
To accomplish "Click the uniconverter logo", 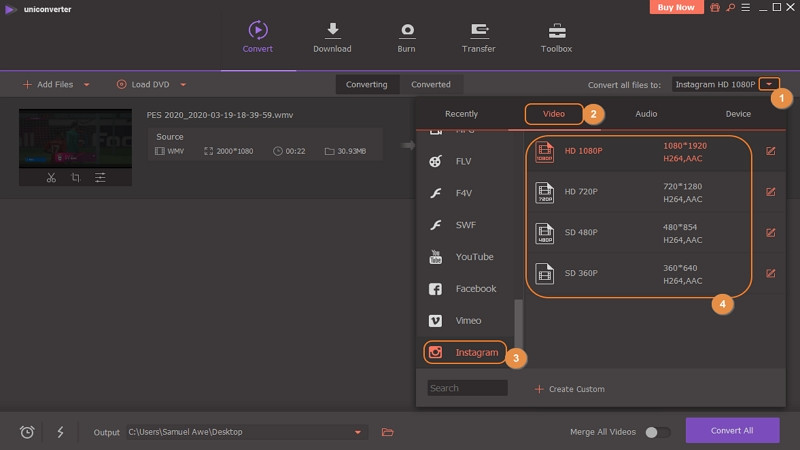I will 10,9.
